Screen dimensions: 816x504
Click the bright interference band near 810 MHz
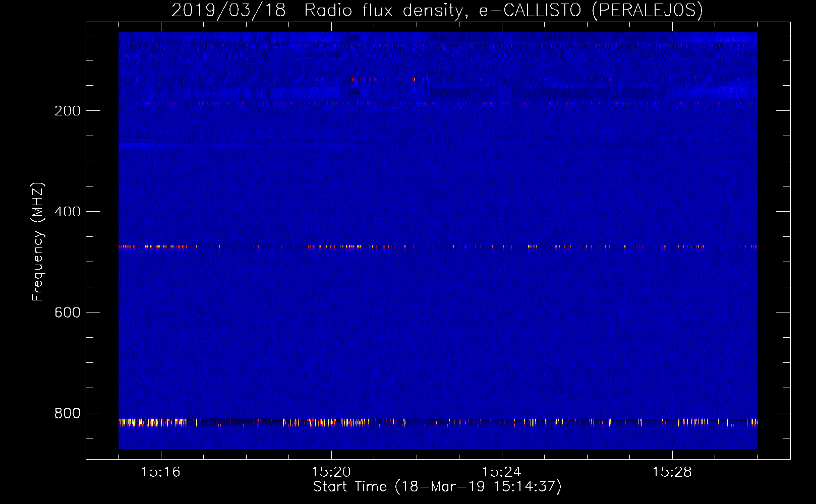point(438,422)
